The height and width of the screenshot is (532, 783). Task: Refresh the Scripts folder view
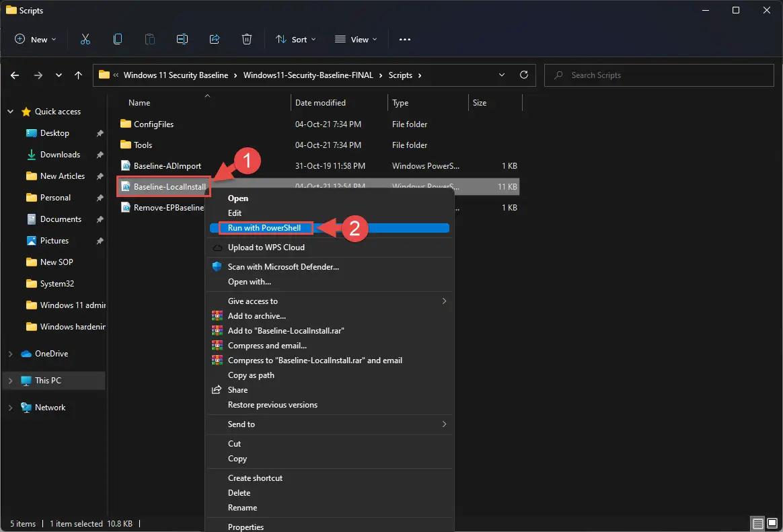point(524,75)
